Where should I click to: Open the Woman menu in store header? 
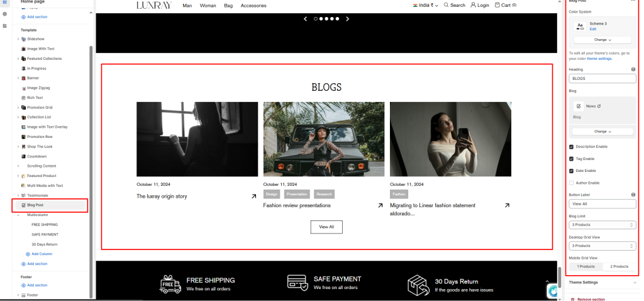208,6
